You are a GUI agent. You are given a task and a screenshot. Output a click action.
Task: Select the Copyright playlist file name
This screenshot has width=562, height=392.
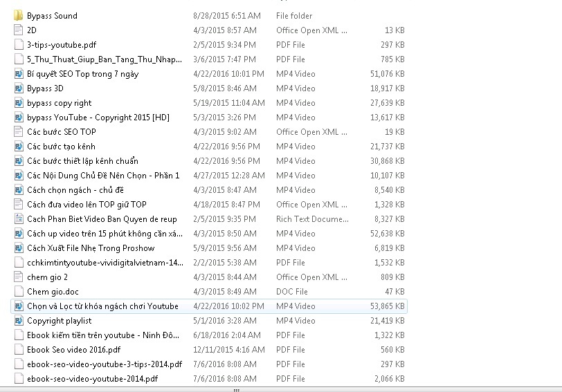(59, 321)
